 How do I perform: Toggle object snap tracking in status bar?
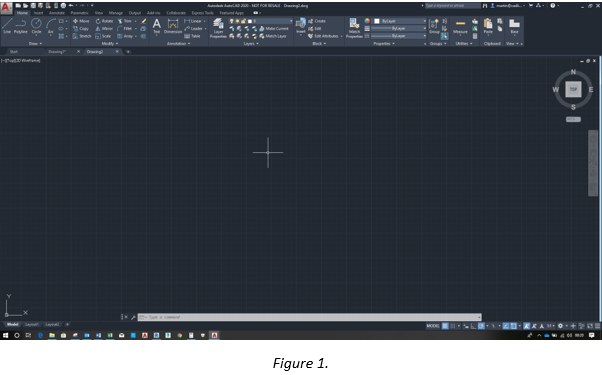click(x=506, y=326)
